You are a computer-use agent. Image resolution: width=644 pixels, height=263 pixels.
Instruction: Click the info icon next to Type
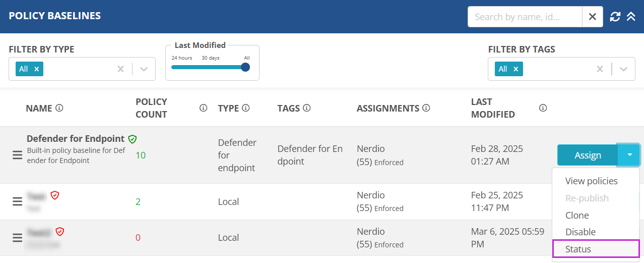click(x=246, y=108)
